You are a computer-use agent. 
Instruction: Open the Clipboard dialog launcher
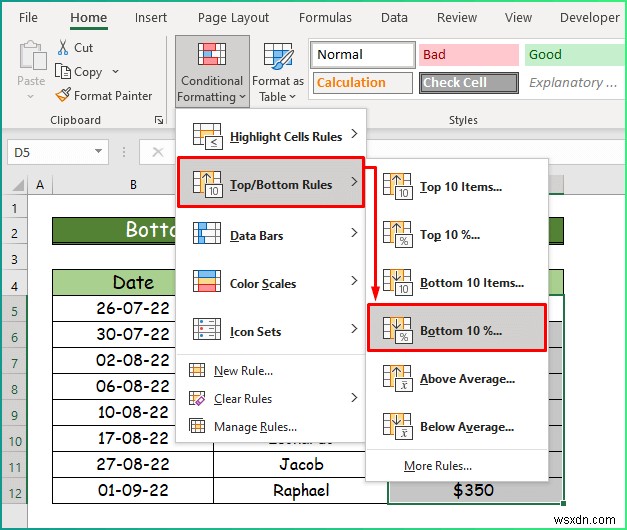pyautogui.click(x=159, y=120)
